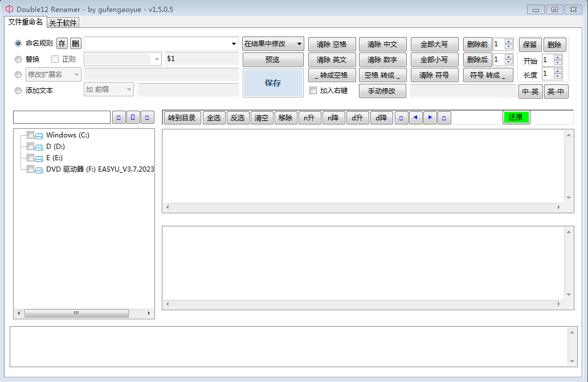Image resolution: width=588 pixels, height=382 pixels.
Task: Click the 删 delete-rule button
Action: click(x=75, y=44)
